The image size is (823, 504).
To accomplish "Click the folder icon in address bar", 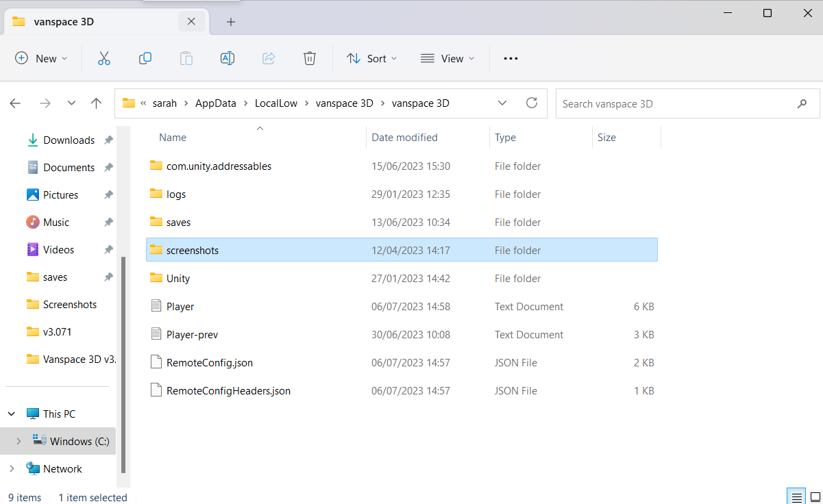I will [x=129, y=103].
